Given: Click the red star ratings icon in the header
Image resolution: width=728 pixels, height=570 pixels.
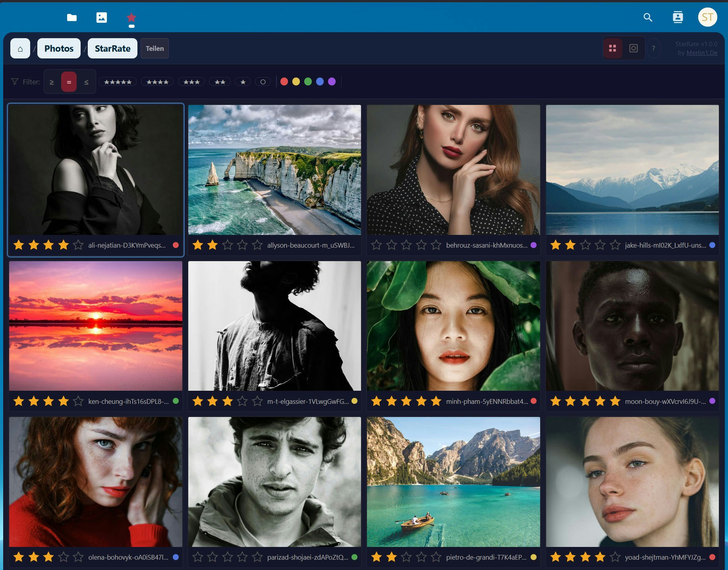Looking at the screenshot, I should tap(131, 17).
